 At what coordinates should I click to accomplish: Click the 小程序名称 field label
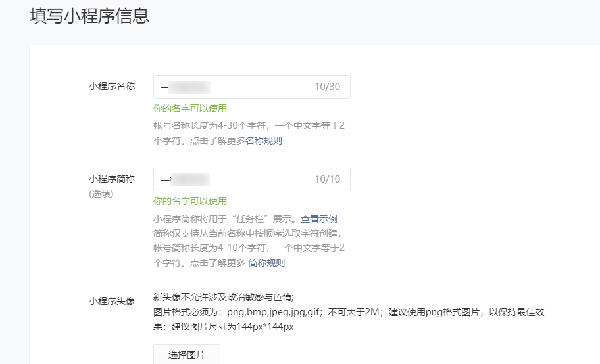pyautogui.click(x=112, y=86)
